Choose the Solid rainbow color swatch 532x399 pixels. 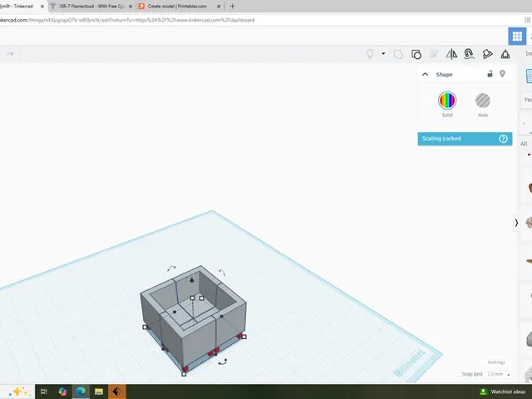click(x=447, y=101)
